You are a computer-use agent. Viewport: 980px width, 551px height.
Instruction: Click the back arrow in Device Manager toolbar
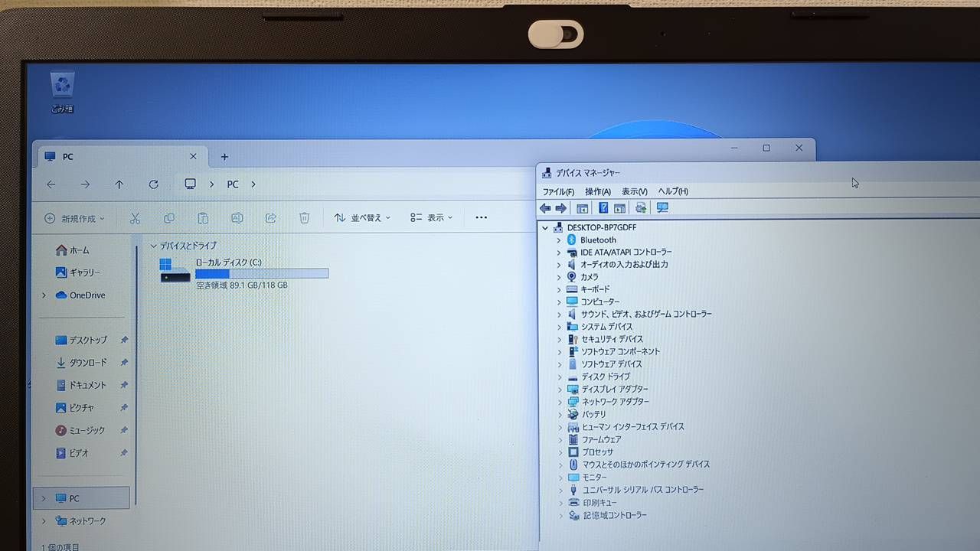[545, 208]
